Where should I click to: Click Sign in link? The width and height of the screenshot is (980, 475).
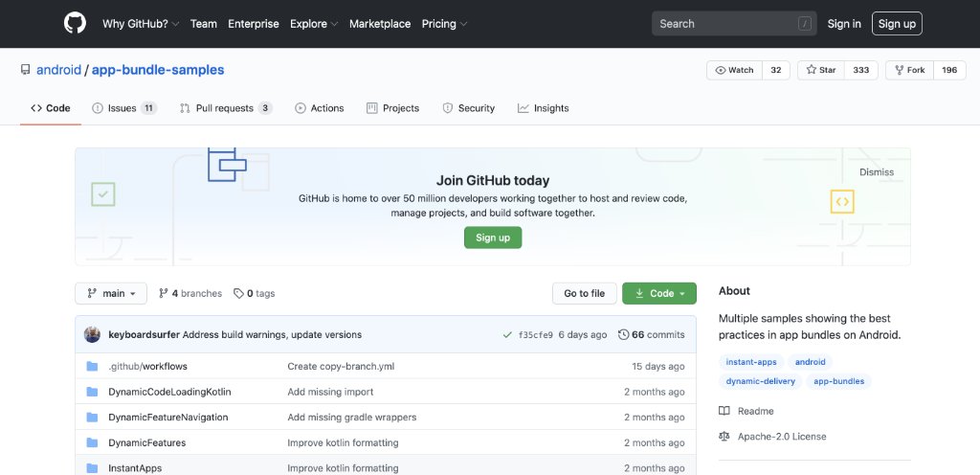tap(844, 24)
